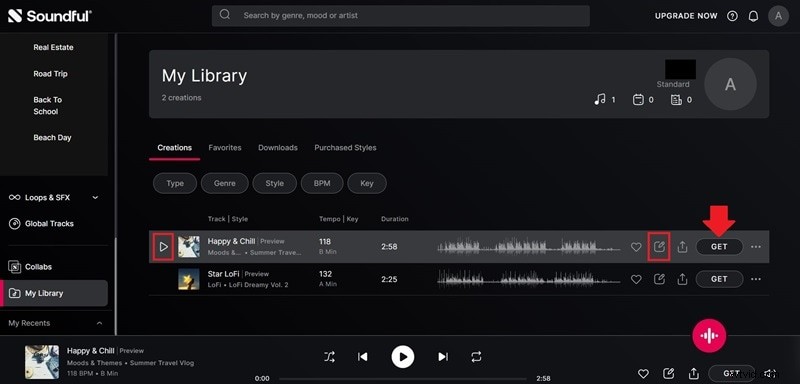This screenshot has height=384, width=800.
Task: Open the Genre filter dropdown
Action: point(224,184)
